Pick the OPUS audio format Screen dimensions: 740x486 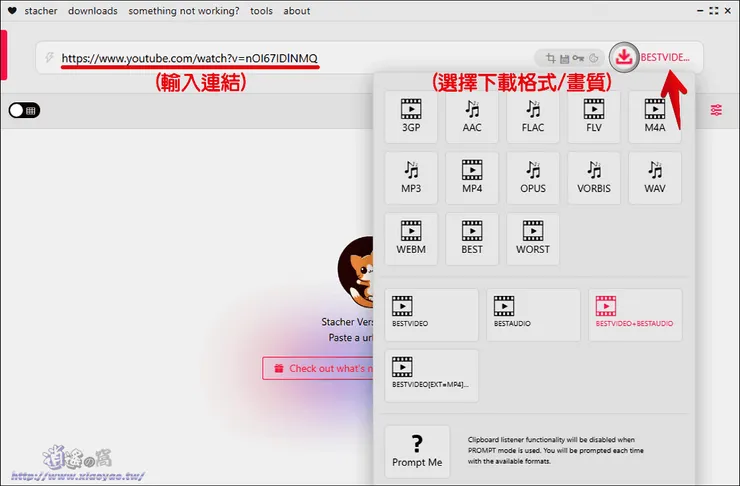pos(533,178)
